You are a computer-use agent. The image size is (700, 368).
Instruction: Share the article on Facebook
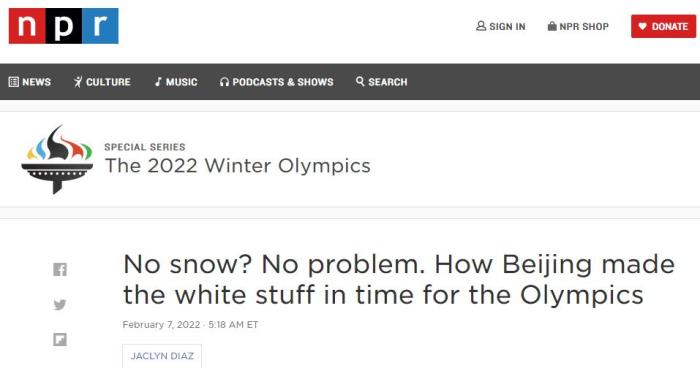(60, 269)
